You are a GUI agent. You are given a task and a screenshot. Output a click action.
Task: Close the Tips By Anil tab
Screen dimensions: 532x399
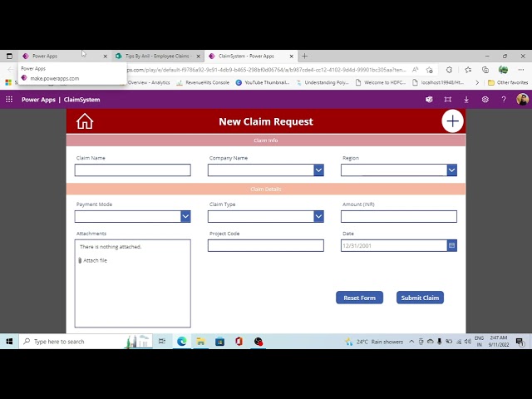coord(199,57)
